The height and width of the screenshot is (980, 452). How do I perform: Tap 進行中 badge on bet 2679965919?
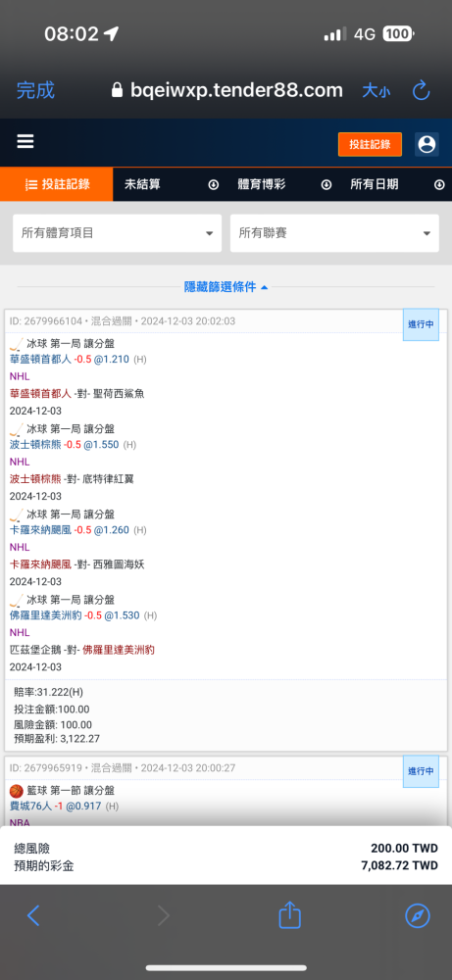coord(421,771)
